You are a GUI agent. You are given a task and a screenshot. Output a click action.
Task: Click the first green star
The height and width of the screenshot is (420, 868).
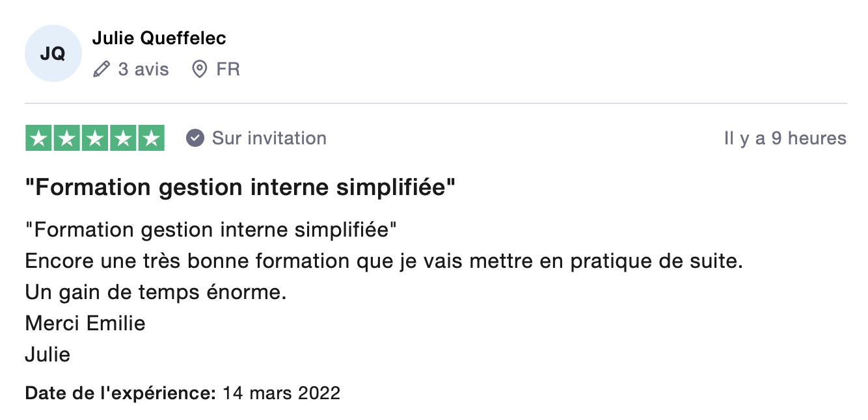38,138
